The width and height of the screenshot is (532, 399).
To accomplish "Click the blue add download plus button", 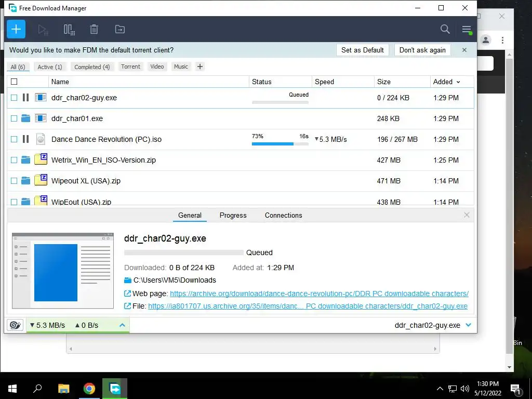I will 16,29.
